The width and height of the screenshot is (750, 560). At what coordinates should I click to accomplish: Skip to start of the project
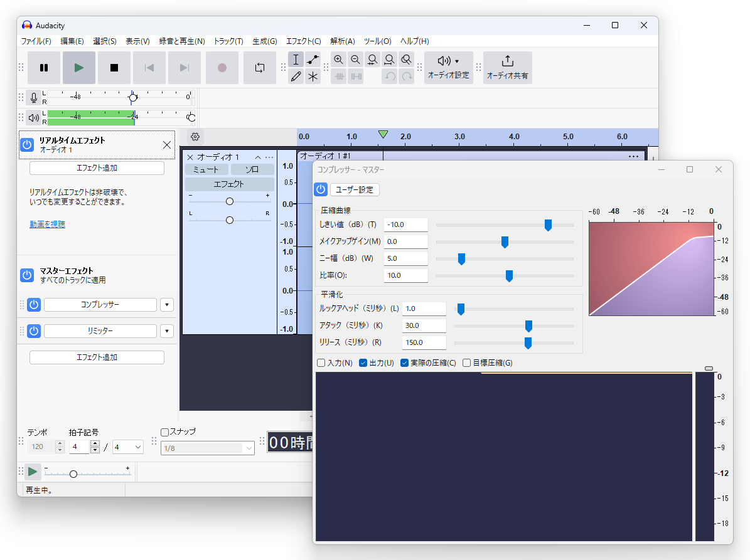point(149,68)
